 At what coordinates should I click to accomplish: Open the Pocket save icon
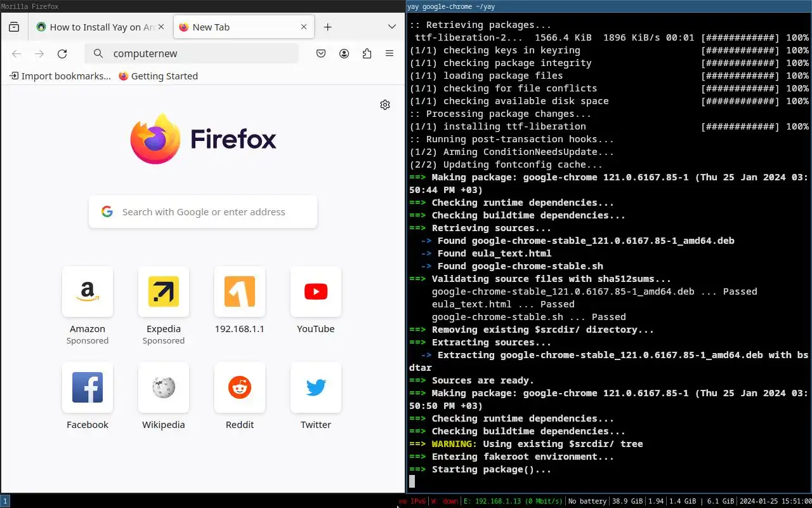tap(321, 54)
